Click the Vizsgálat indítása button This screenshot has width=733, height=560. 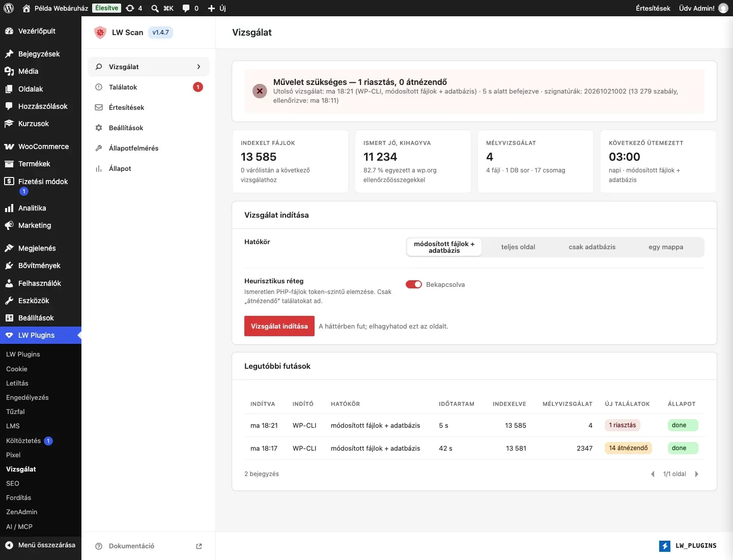tap(279, 326)
